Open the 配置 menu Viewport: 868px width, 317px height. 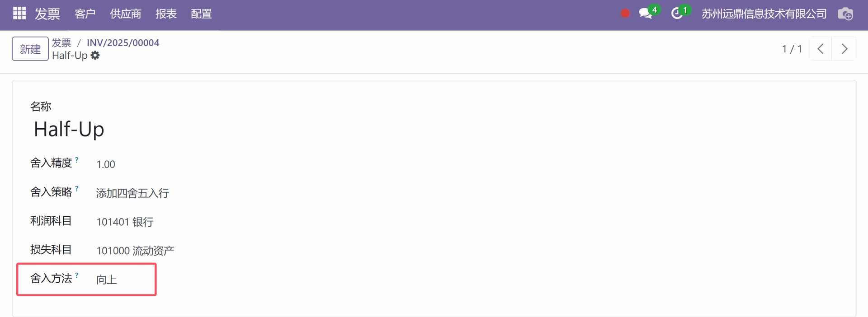click(201, 14)
